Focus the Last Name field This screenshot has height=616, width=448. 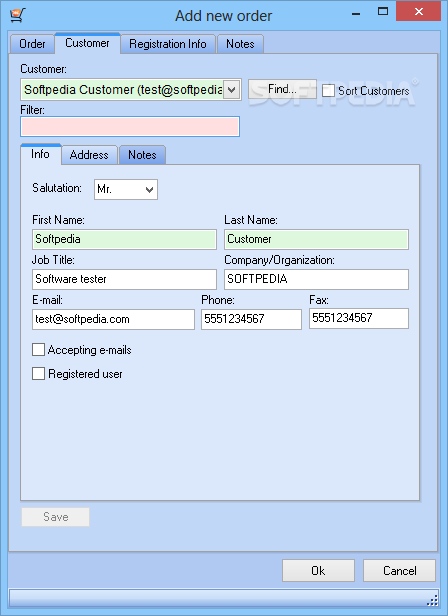coord(316,239)
